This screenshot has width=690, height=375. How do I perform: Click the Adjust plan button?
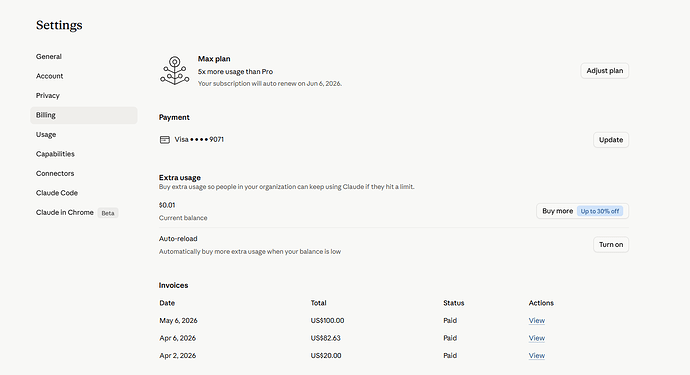click(x=605, y=71)
